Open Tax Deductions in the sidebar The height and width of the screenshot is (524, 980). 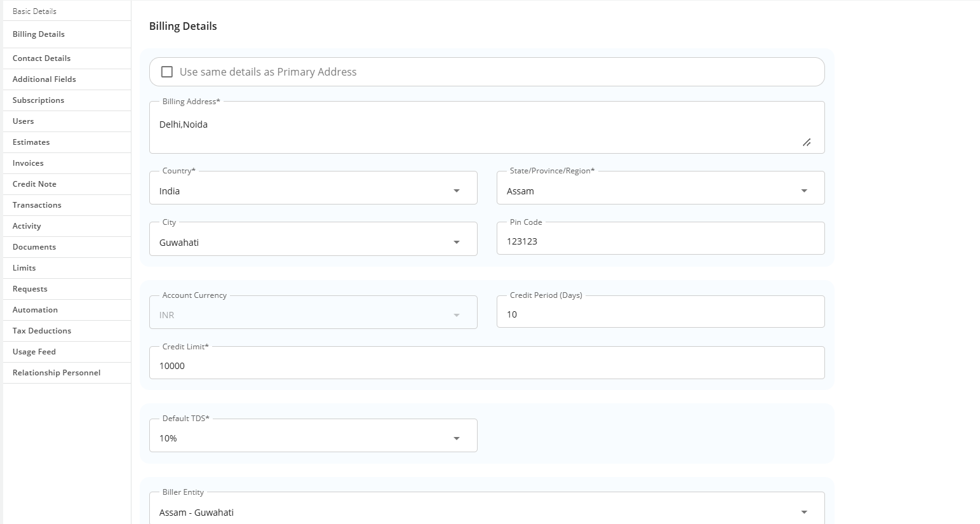[42, 331]
